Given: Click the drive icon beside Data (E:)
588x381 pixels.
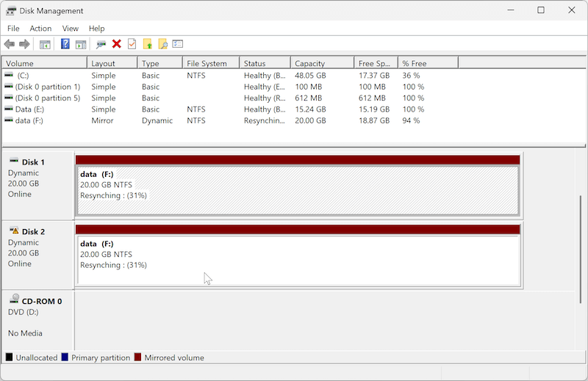Looking at the screenshot, I should tap(8, 109).
